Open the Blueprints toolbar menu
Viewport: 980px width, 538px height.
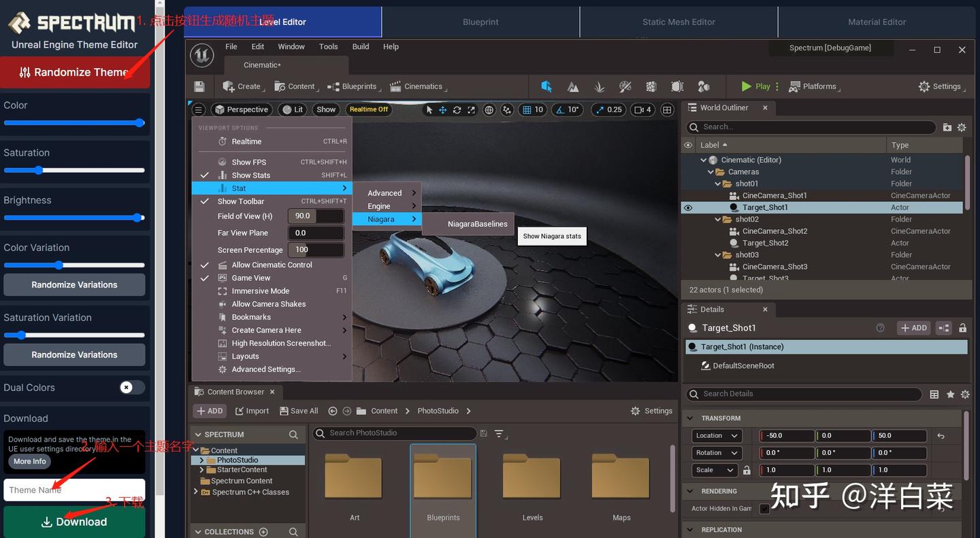pyautogui.click(x=353, y=86)
